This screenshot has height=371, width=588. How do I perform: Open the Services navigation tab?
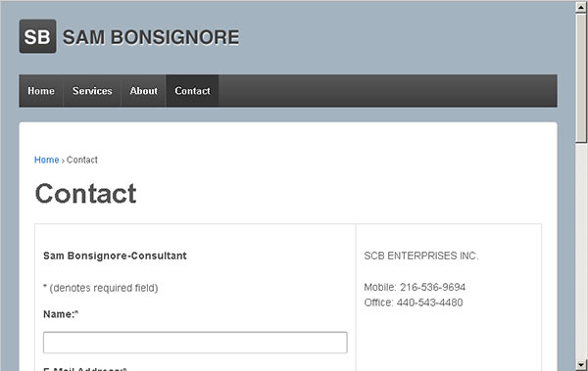tap(92, 91)
